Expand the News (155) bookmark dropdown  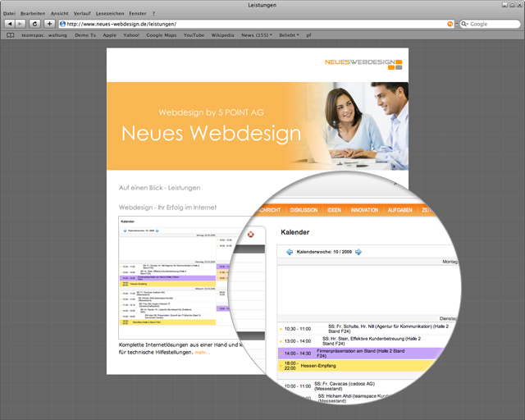257,35
